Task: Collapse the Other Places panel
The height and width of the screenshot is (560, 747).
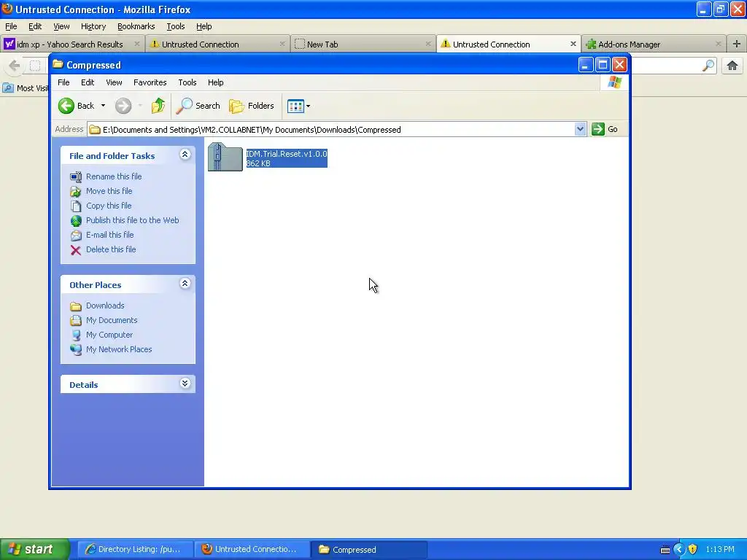Action: 185,284
